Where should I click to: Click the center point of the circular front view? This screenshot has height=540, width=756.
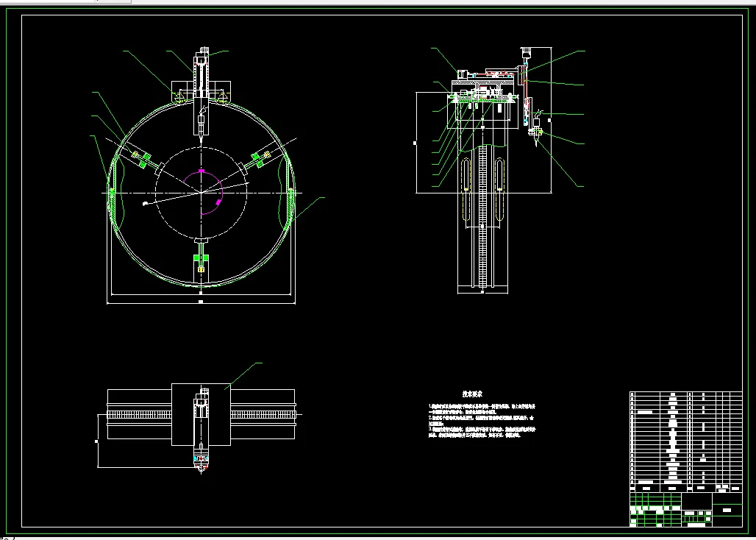click(x=201, y=193)
